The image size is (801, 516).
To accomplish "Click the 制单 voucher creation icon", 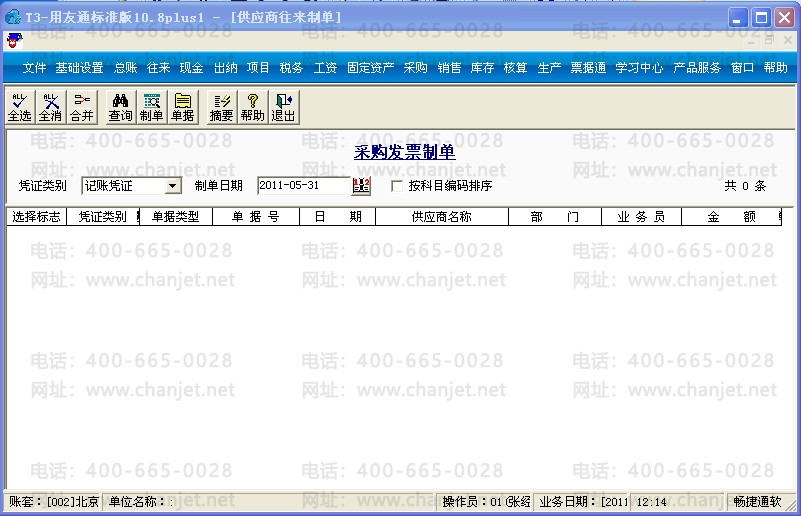I will click(151, 107).
